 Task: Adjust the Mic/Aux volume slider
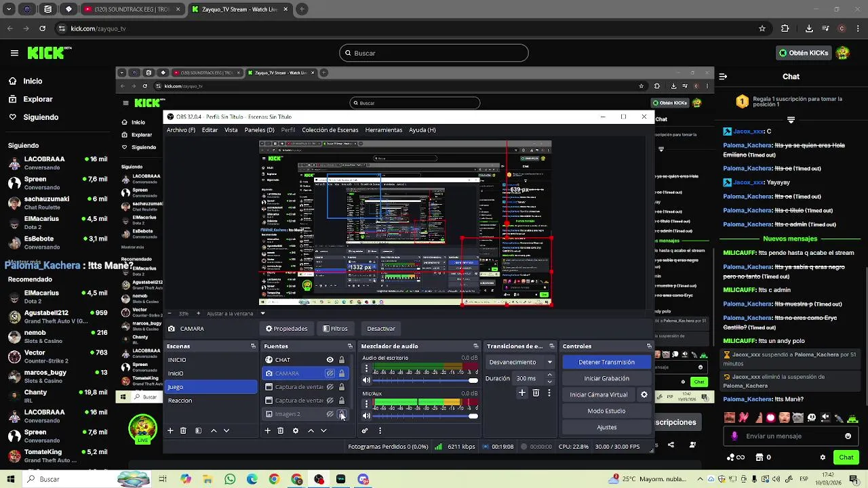pyautogui.click(x=425, y=415)
